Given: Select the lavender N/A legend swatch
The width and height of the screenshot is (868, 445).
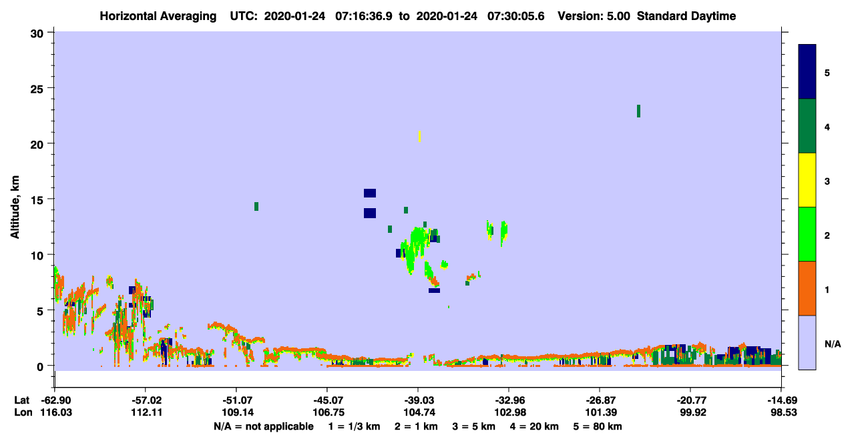Looking at the screenshot, I should (807, 342).
